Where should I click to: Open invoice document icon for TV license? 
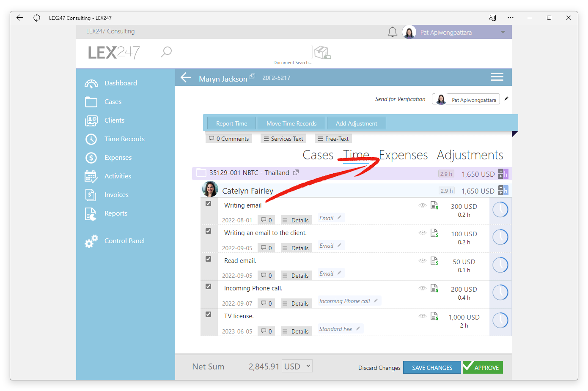click(x=434, y=316)
